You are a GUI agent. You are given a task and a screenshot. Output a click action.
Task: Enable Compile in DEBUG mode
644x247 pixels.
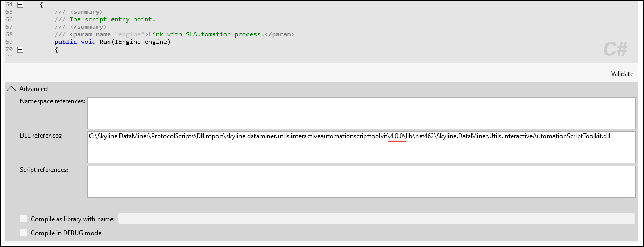coord(23,233)
